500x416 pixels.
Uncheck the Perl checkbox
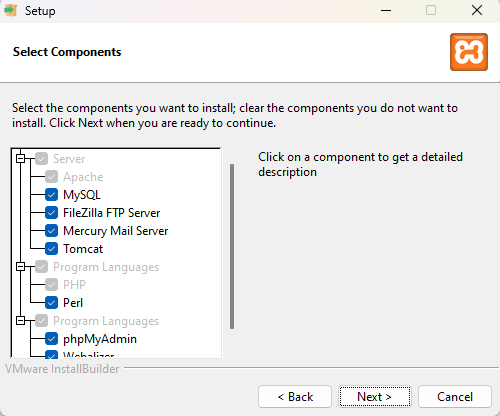(51, 303)
